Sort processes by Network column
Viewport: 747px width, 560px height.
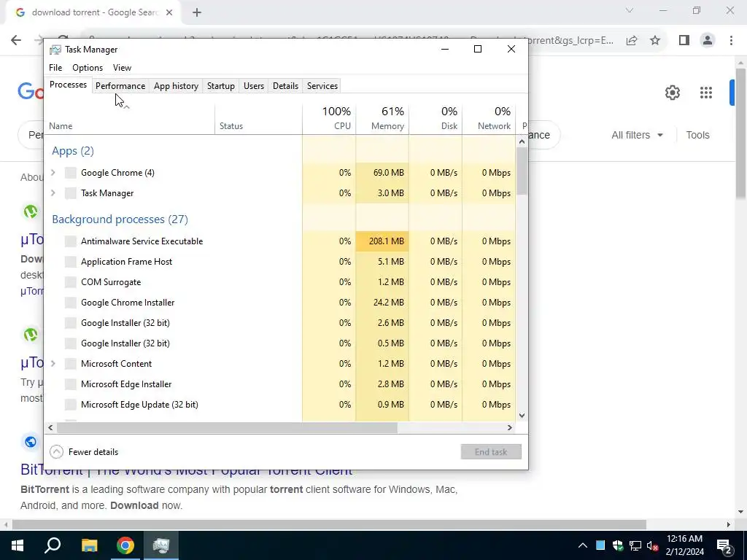[489, 118]
